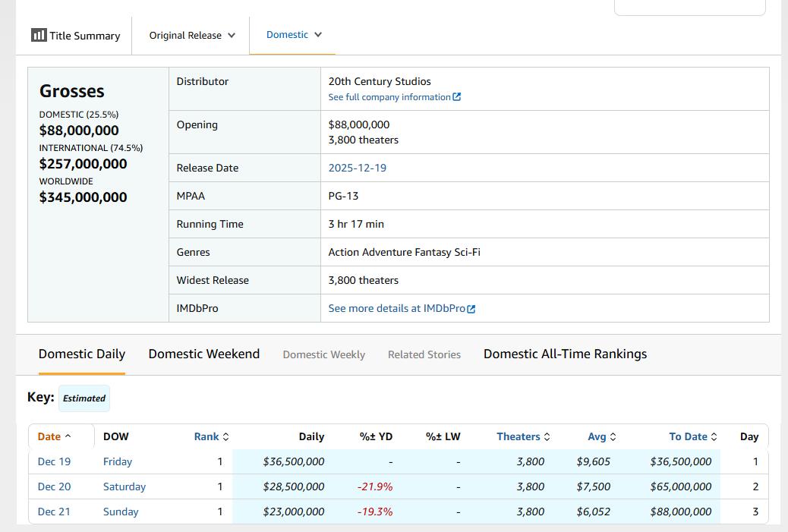Image resolution: width=788 pixels, height=532 pixels.
Task: Open the Domestic All-Time Rankings tab
Action: tap(565, 354)
